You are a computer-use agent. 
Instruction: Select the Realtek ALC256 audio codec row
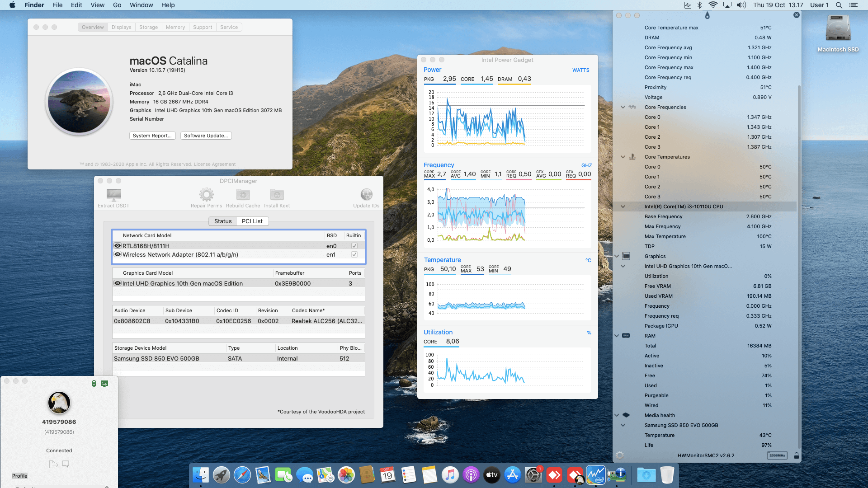[x=238, y=321]
